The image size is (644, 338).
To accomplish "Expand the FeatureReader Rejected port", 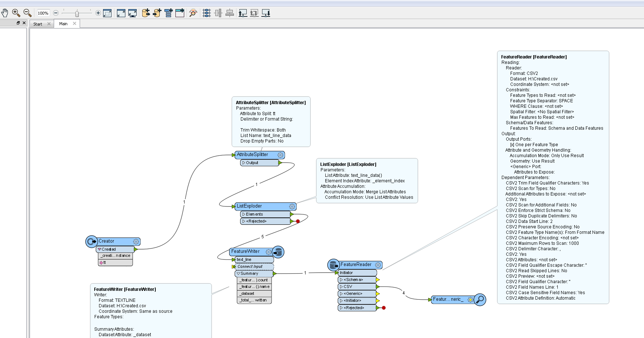I will [341, 308].
